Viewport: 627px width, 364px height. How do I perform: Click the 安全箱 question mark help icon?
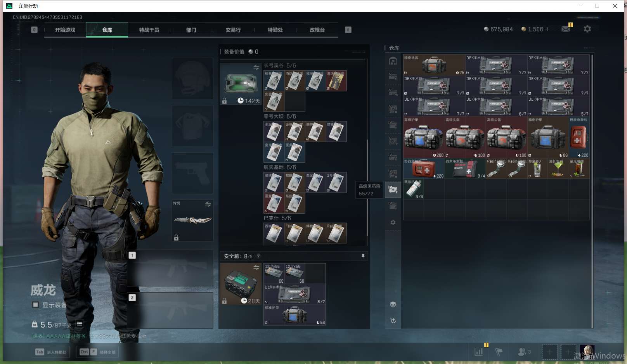(258, 256)
